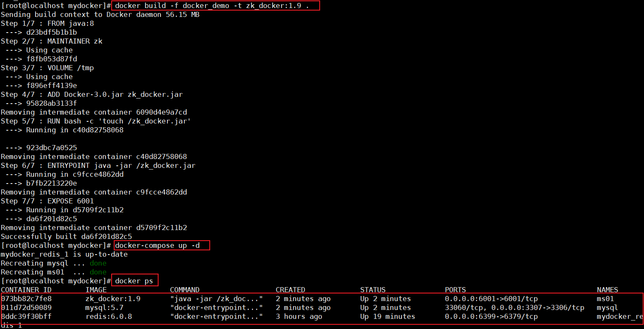
Task: Click 'Step 4/7 : ADD Docker-3.0.jar' line
Action: pos(92,95)
